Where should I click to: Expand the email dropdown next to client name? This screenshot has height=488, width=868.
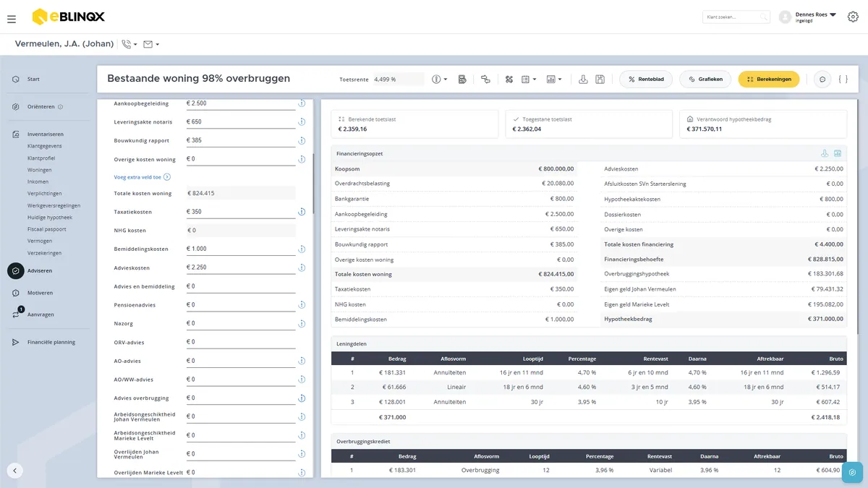pos(151,44)
